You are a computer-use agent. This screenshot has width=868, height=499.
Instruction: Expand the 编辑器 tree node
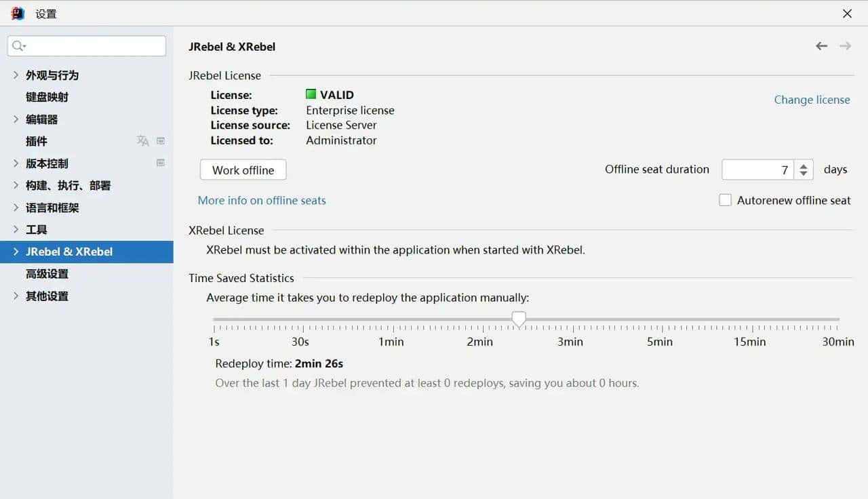click(16, 119)
